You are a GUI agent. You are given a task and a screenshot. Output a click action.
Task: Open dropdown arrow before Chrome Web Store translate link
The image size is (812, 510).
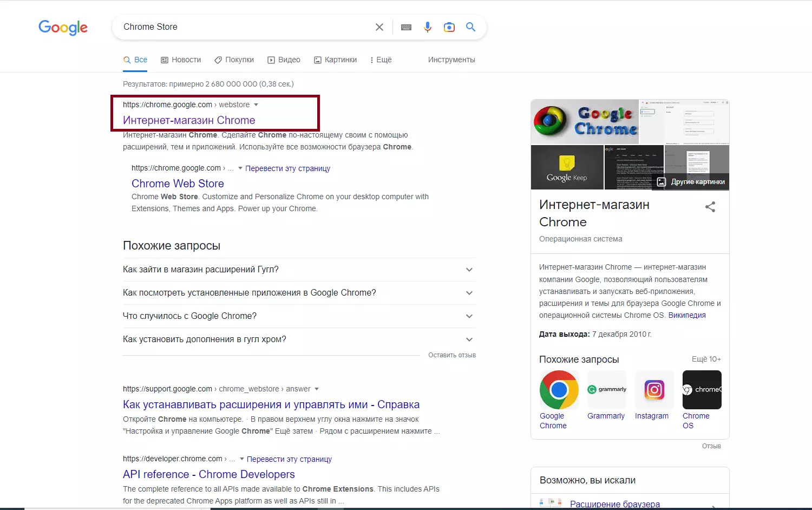240,168
